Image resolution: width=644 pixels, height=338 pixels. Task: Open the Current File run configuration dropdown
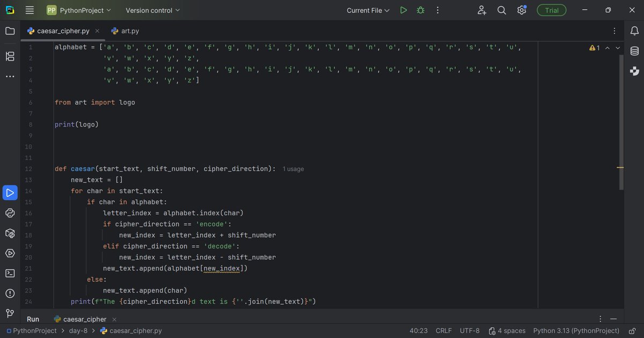tap(368, 10)
